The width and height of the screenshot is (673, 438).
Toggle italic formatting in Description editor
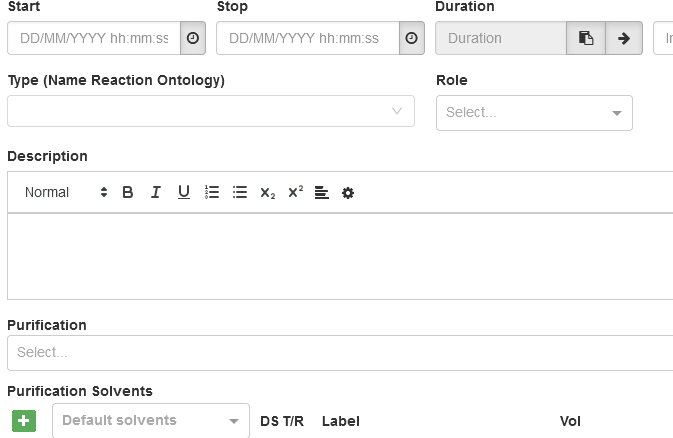tap(156, 192)
